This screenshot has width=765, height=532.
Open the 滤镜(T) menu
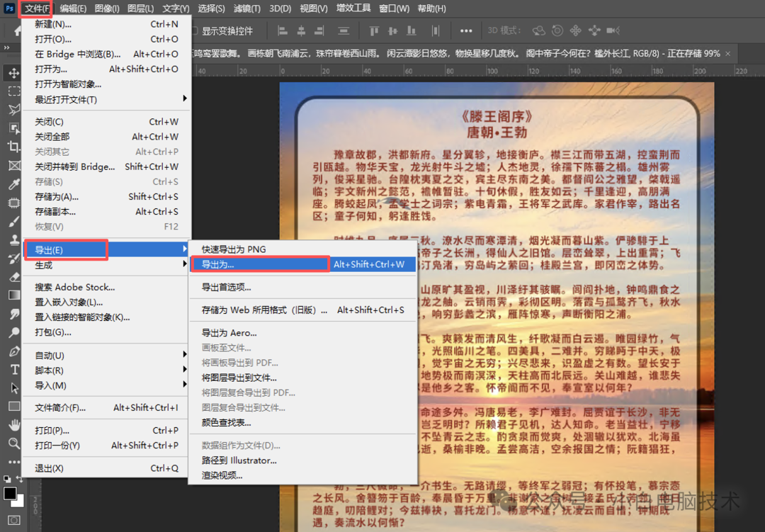click(x=247, y=9)
